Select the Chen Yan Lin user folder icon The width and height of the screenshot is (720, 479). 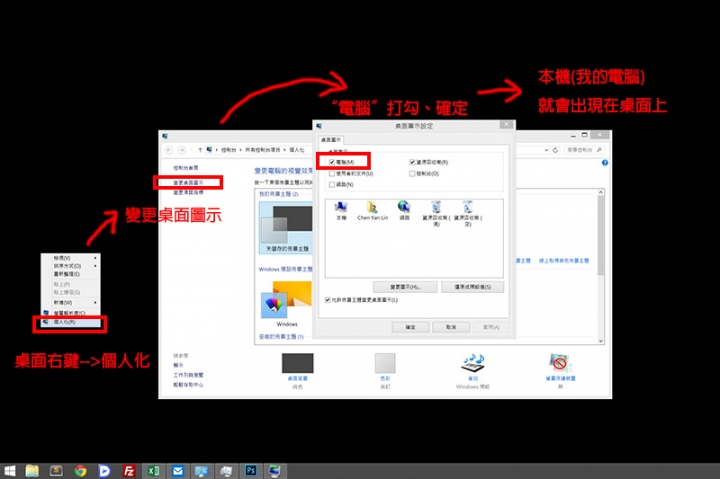[x=372, y=210]
